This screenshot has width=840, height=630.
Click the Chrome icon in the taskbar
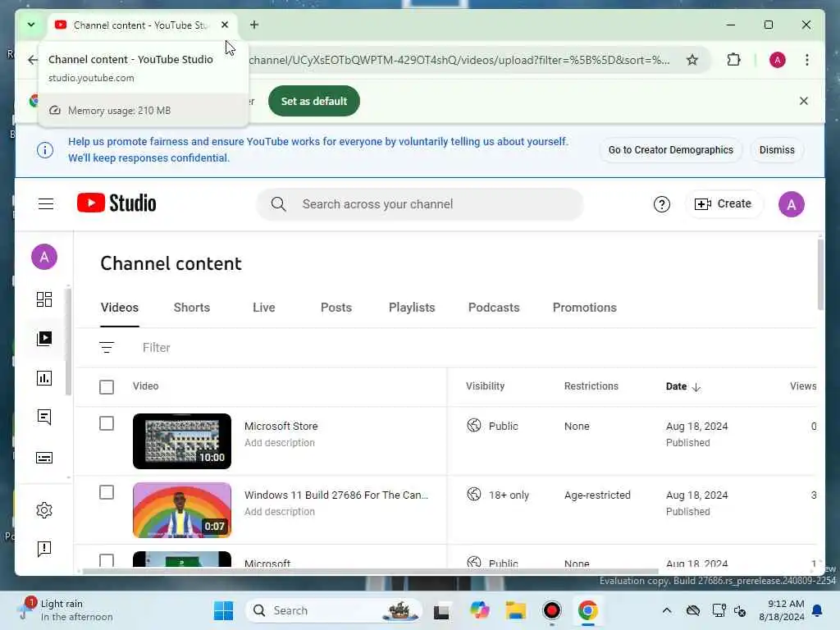[x=587, y=610]
